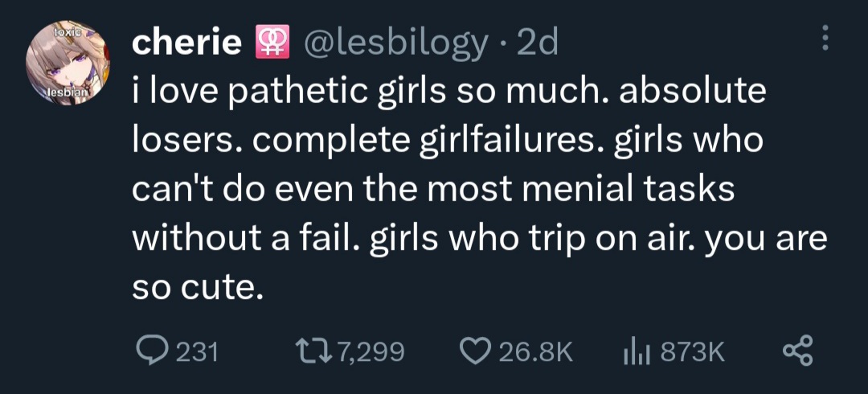
Task: Tap the share icon on the tweet
Action: 798,351
